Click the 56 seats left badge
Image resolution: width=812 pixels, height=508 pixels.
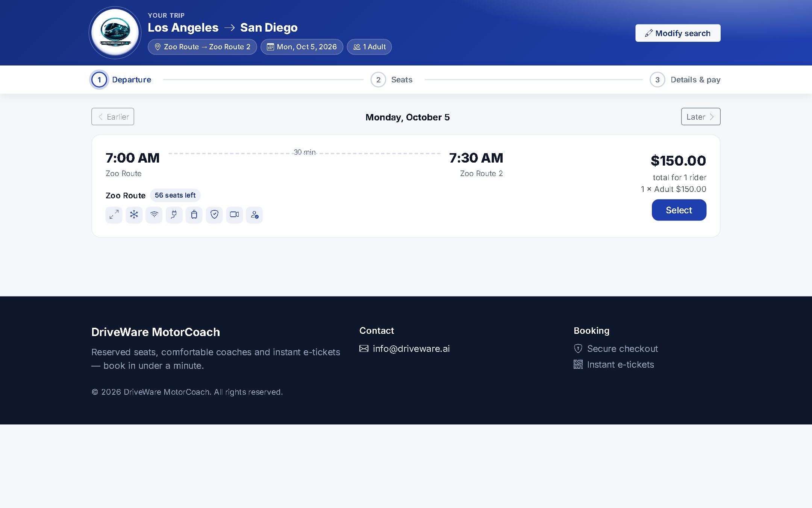pyautogui.click(x=175, y=195)
